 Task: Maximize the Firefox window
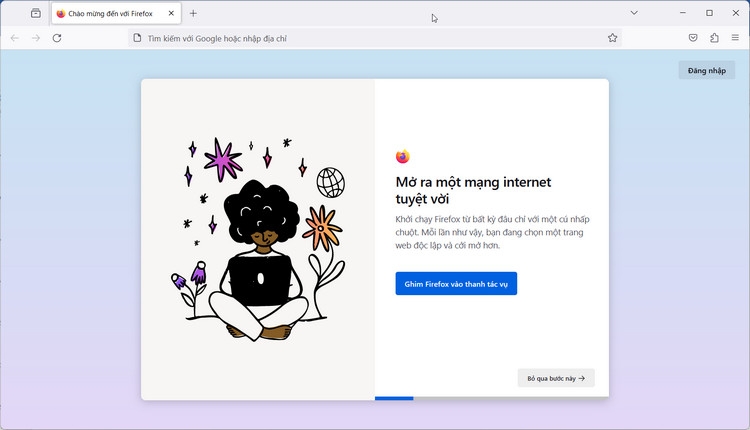(x=709, y=13)
